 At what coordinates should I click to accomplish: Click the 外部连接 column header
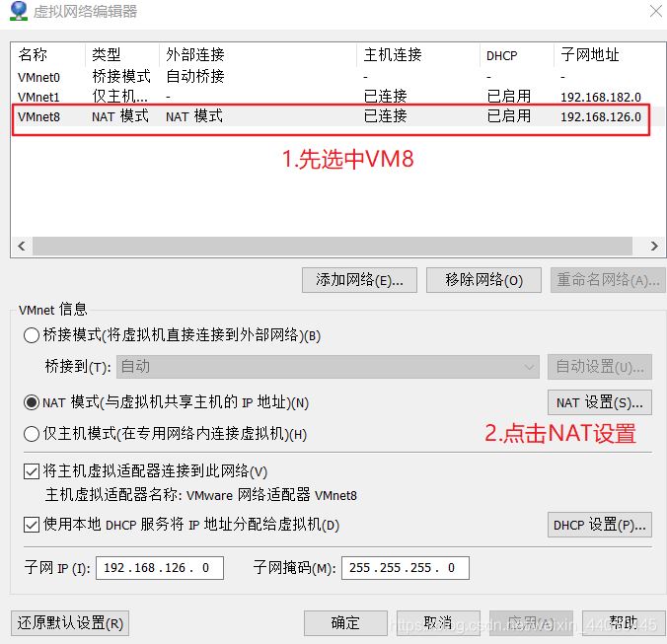coord(195,55)
